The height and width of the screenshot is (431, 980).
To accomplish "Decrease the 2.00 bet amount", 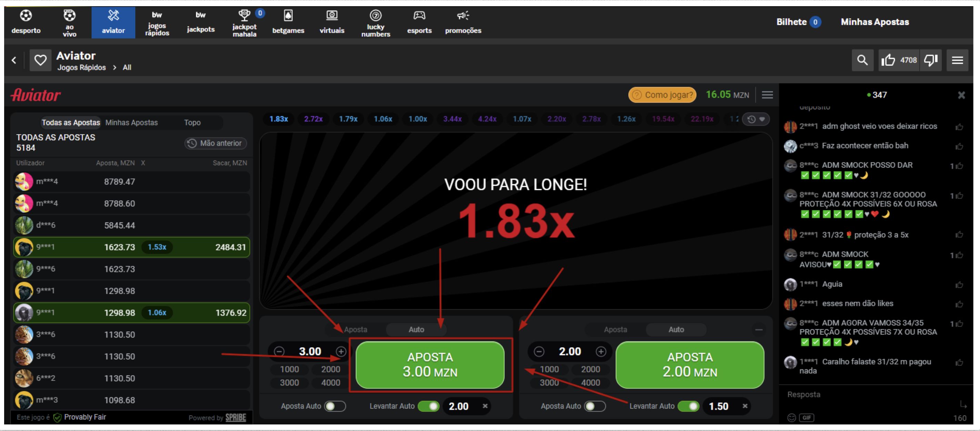I will 539,351.
